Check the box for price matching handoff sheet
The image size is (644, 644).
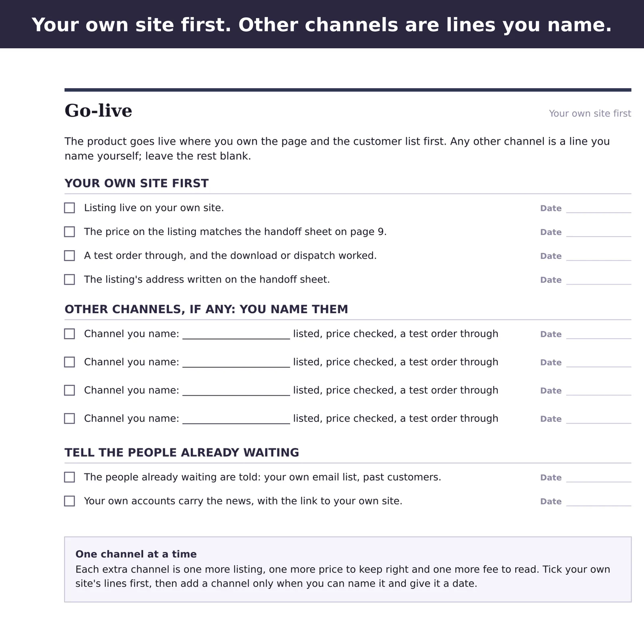pyautogui.click(x=69, y=232)
